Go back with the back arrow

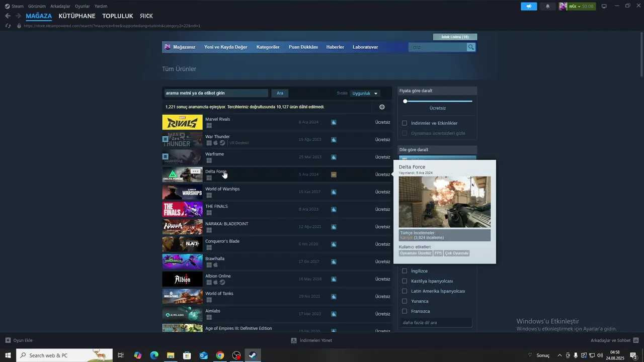pos(8,16)
